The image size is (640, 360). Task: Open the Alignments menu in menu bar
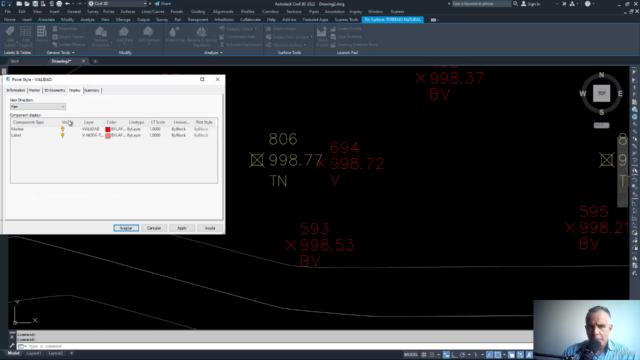(223, 12)
